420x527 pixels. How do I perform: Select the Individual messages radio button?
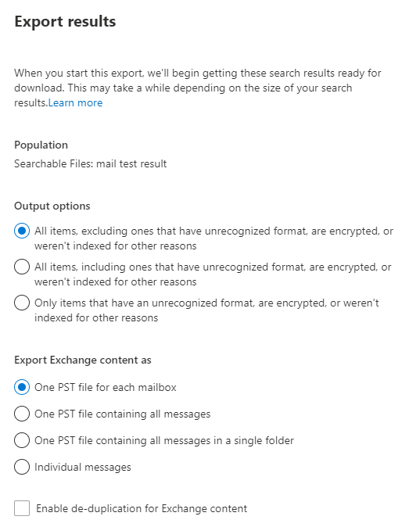pyautogui.click(x=22, y=467)
